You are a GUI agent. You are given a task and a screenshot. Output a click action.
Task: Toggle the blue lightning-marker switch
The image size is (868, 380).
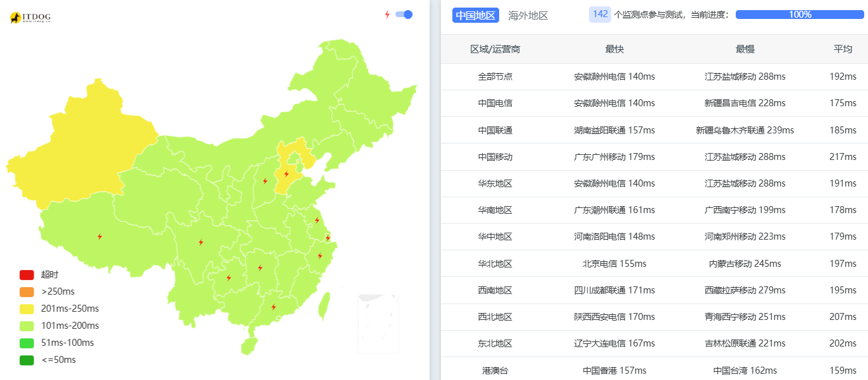point(404,15)
